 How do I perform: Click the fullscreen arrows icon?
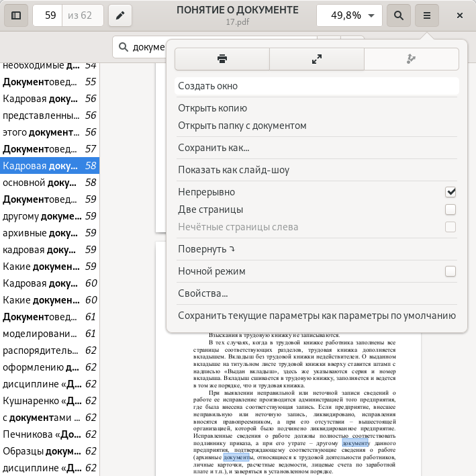tap(317, 59)
